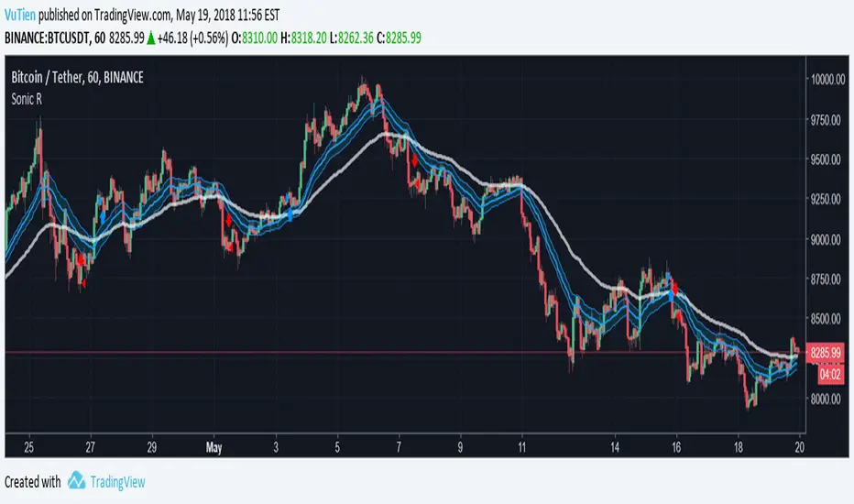Viewport: 854px width, 504px height.
Task: Click the 04:02 countdown label
Action: (x=830, y=374)
